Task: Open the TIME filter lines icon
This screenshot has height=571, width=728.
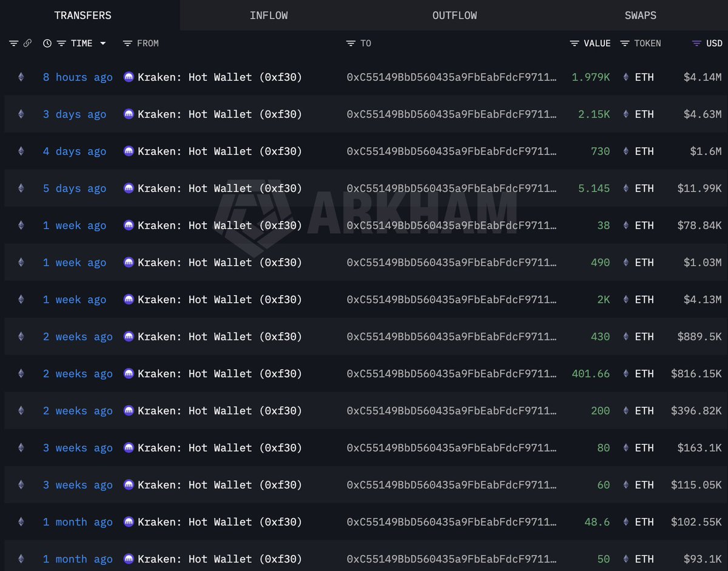Action: point(61,44)
